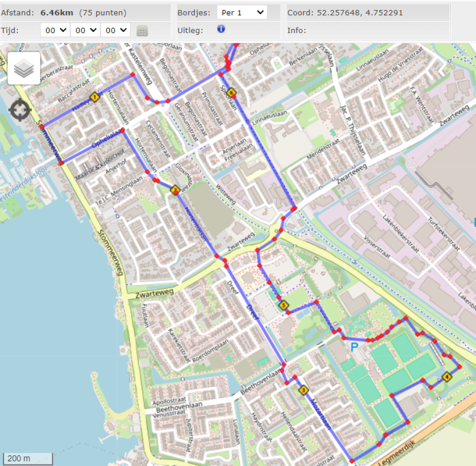Select kilometer marker 2 on Hortensialaan
476x466 pixels.
click(x=175, y=190)
